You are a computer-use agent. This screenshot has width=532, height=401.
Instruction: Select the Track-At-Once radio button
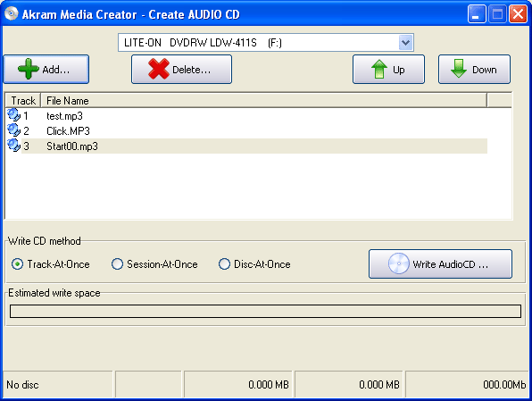(17, 263)
